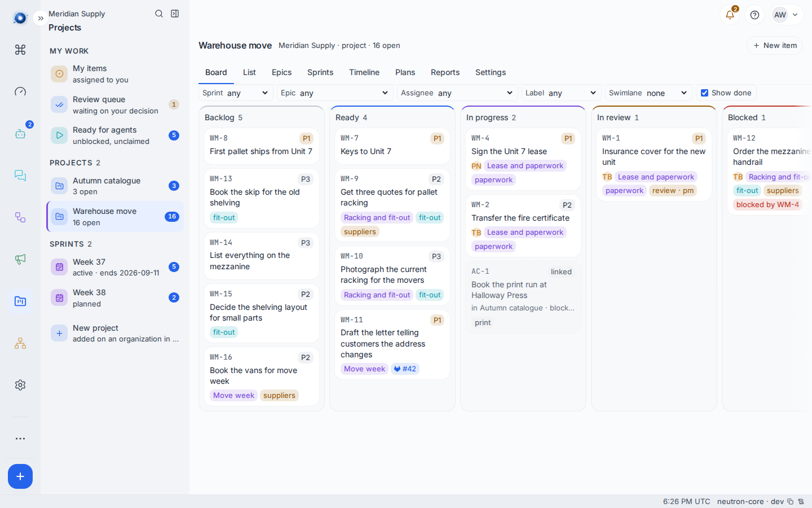The image size is (812, 508).
Task: Click the megaphone announcements icon
Action: pyautogui.click(x=20, y=259)
